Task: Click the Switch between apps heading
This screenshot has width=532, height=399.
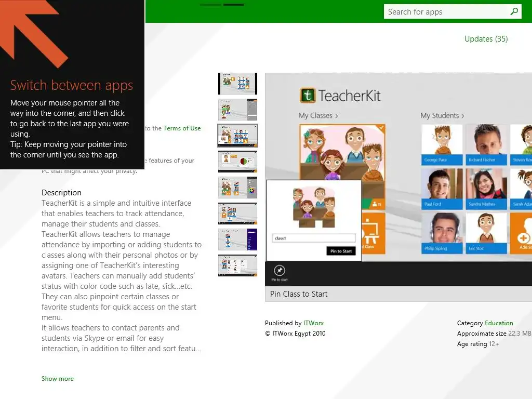Action: pyautogui.click(x=71, y=85)
